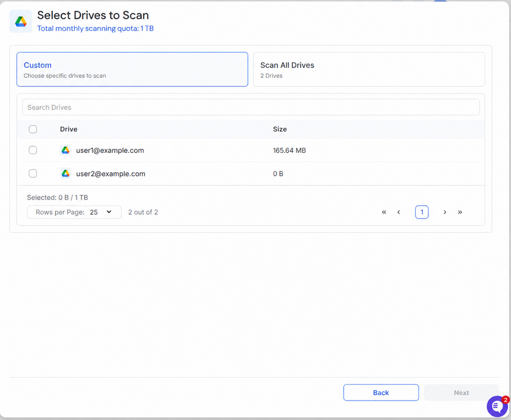The width and height of the screenshot is (511, 420).
Task: Open the Rows per Page dropdown
Action: tap(74, 212)
